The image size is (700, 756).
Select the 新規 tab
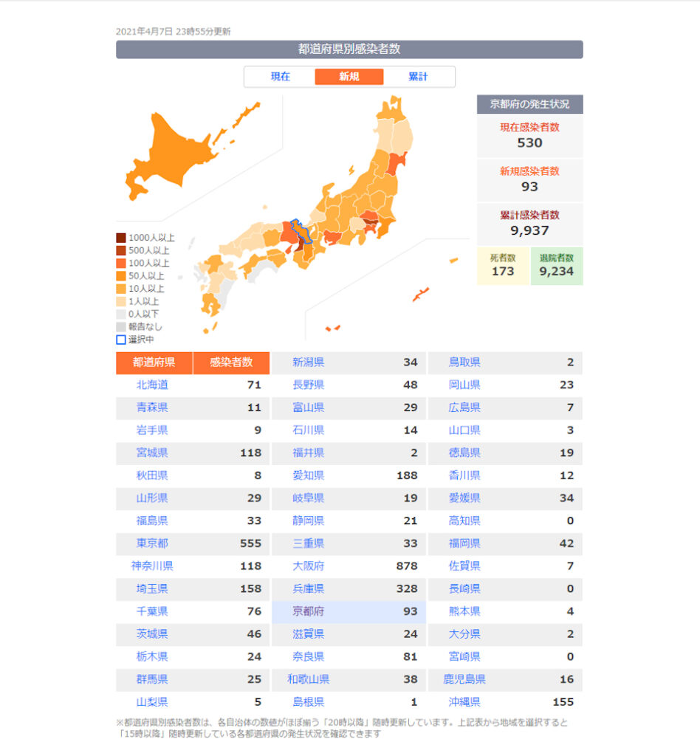coord(349,77)
